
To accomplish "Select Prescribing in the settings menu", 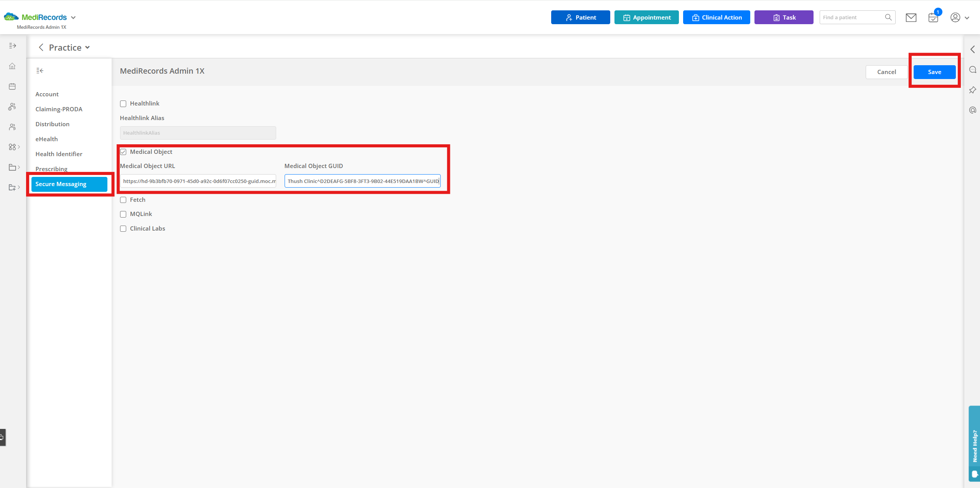I will tap(51, 169).
